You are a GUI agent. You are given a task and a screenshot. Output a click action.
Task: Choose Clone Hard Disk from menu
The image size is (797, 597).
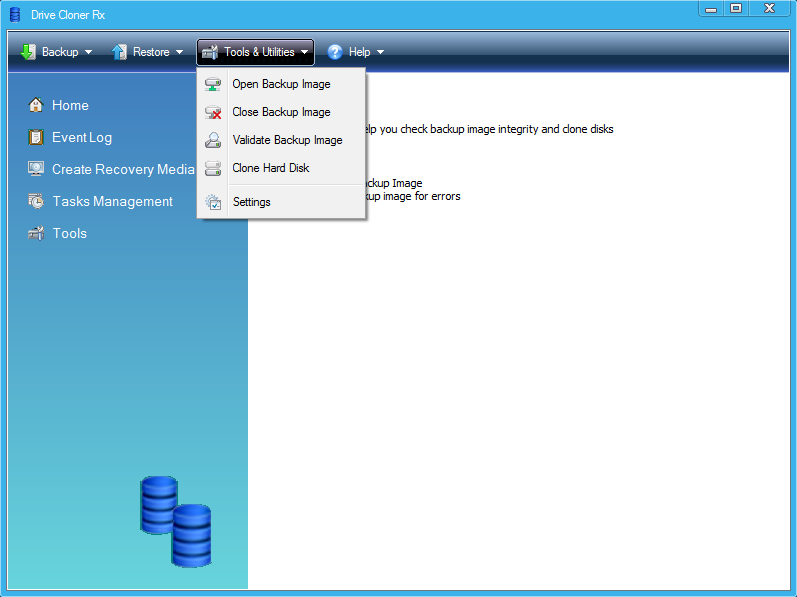pos(270,168)
